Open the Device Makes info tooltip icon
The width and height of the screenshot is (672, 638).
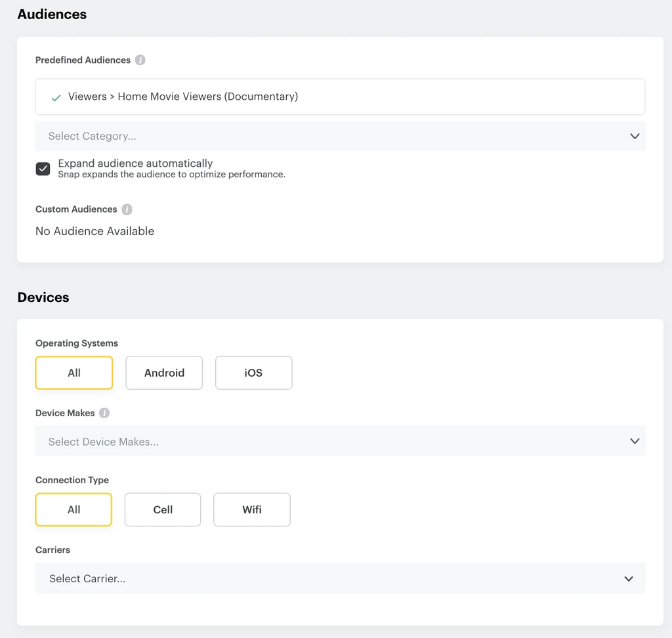click(x=104, y=413)
